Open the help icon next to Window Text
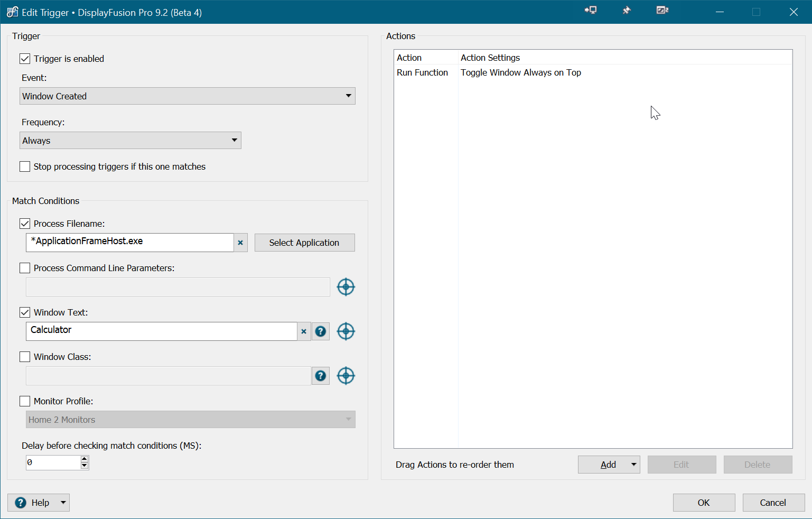The image size is (812, 519). coord(321,331)
